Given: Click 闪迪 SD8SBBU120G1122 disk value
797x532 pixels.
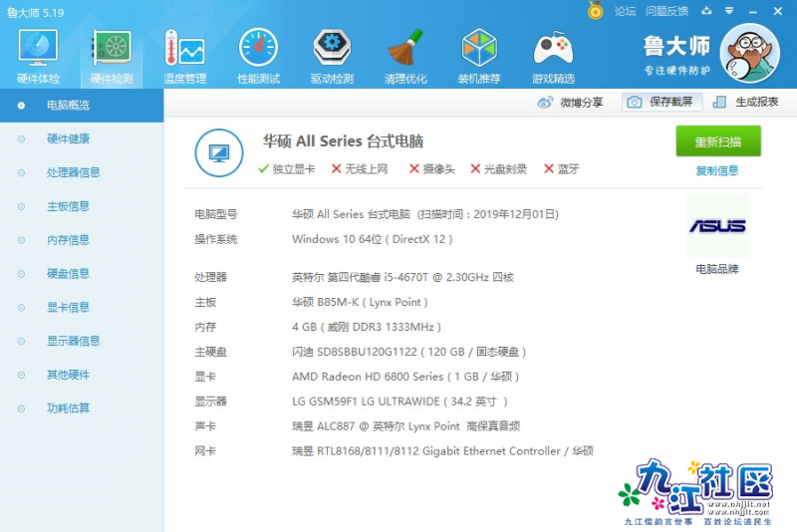Looking at the screenshot, I should 409,352.
